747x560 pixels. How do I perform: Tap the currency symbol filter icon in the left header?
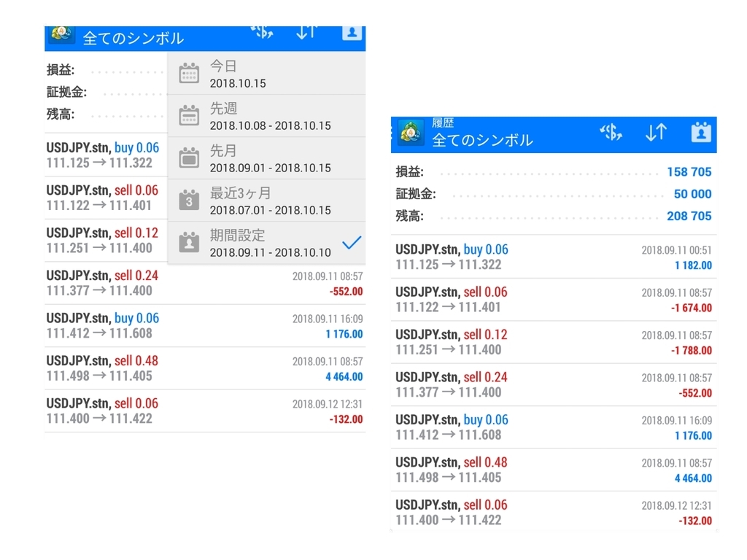pos(262,32)
